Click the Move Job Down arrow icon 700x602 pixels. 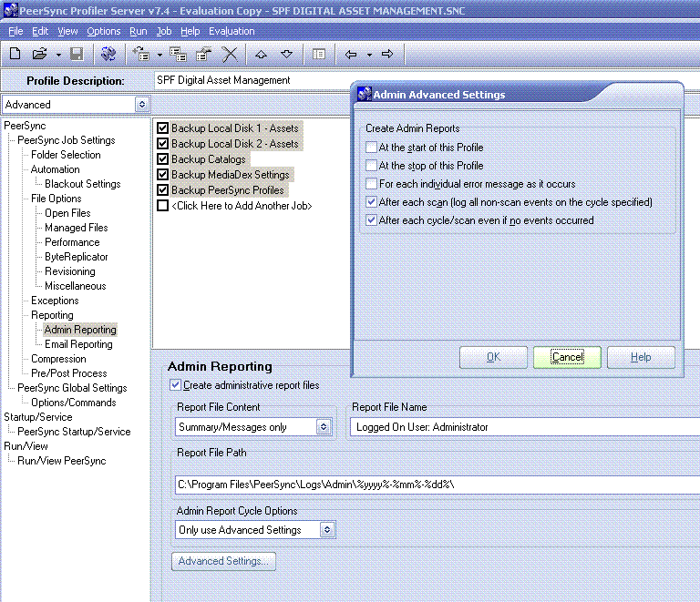pyautogui.click(x=286, y=54)
